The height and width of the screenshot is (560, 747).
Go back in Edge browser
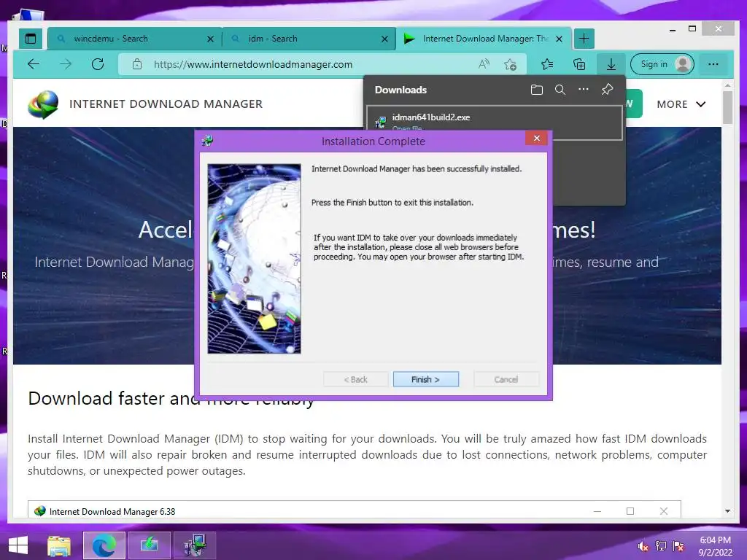pos(34,64)
